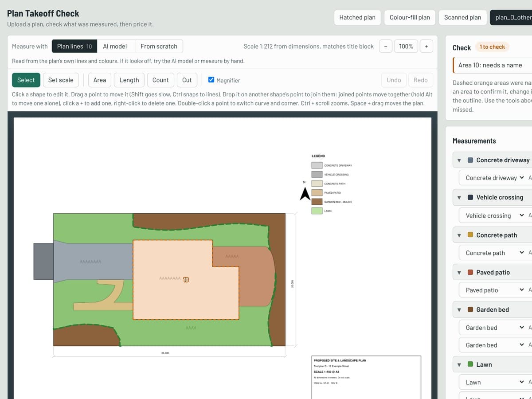Choose the Plan lines measure mode
This screenshot has height=399, width=532.
[x=74, y=46]
